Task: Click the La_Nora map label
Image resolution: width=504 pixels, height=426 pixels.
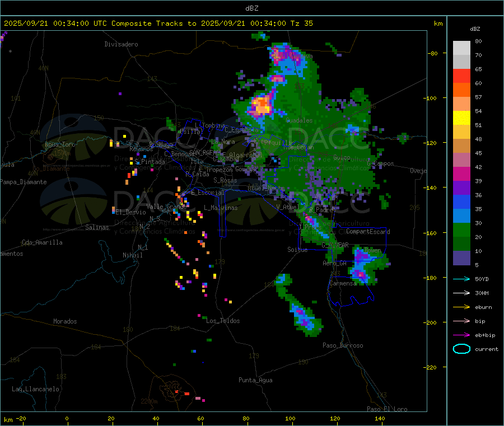Action: (223, 142)
